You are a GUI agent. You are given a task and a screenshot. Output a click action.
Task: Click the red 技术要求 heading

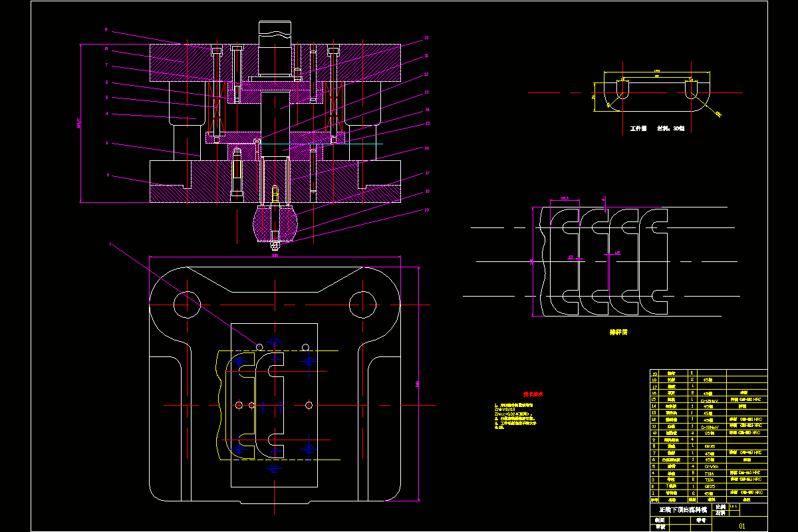(533, 394)
